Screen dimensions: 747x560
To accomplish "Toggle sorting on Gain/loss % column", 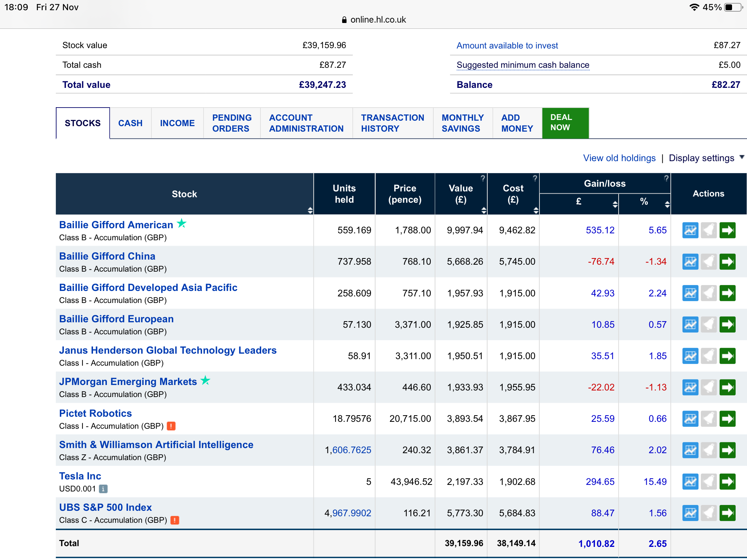I will (x=667, y=205).
